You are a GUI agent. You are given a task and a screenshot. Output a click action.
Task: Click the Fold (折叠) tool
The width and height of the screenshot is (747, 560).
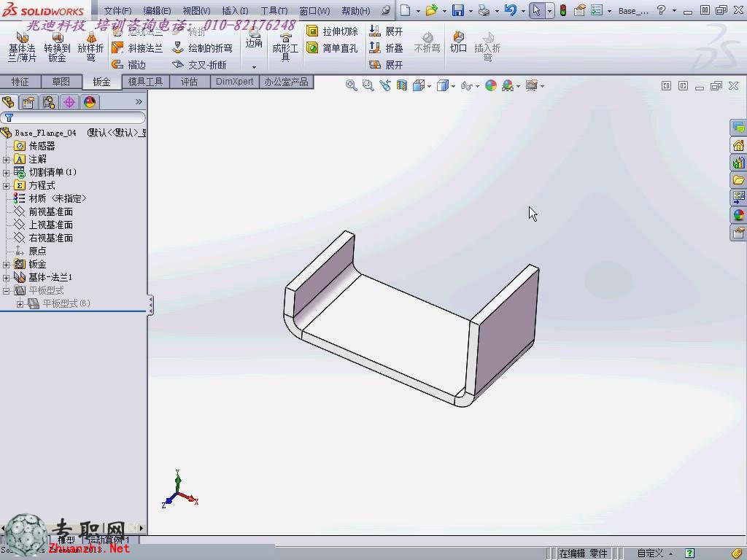click(x=386, y=47)
